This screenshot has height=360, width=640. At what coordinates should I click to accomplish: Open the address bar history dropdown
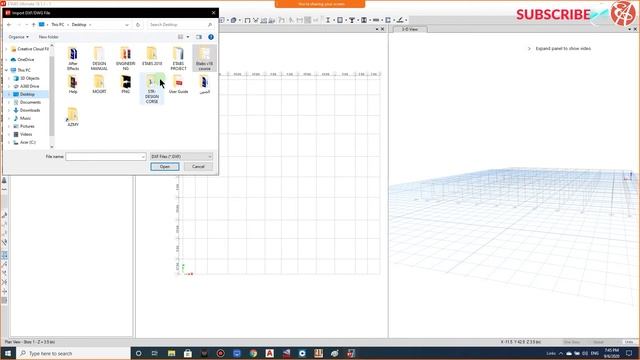[127, 24]
